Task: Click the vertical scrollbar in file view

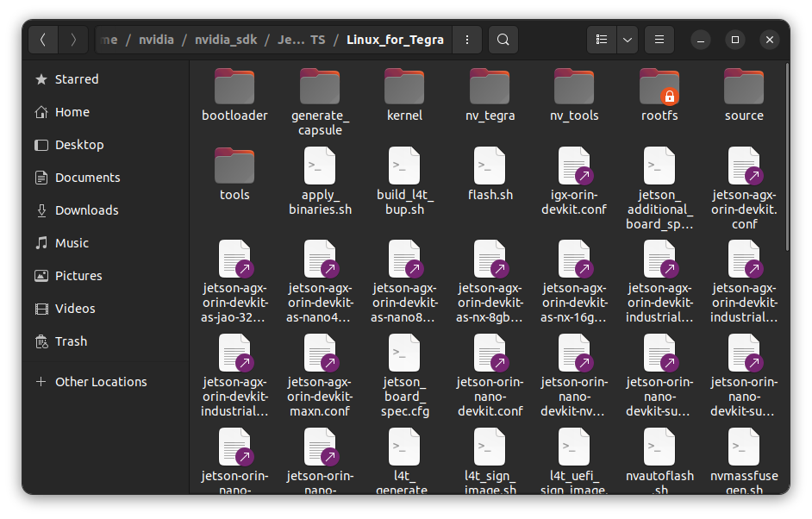Action: pos(787,158)
